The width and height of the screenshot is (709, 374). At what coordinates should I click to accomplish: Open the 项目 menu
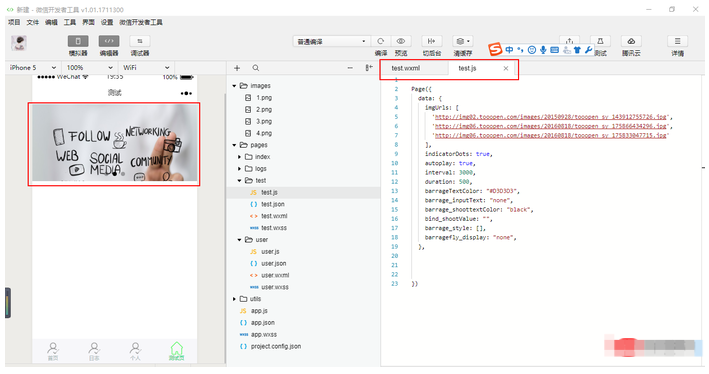(x=14, y=22)
